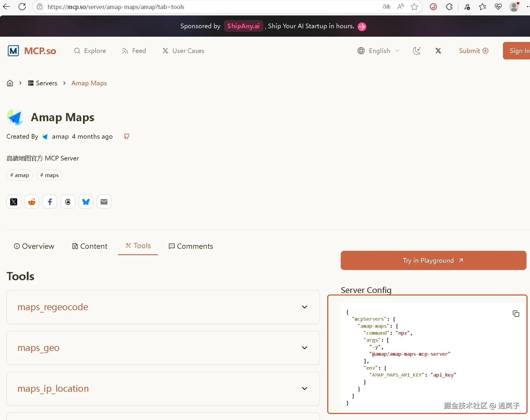Go to home via breadcrumb house icon
This screenshot has height=420, width=530.
pyautogui.click(x=10, y=83)
